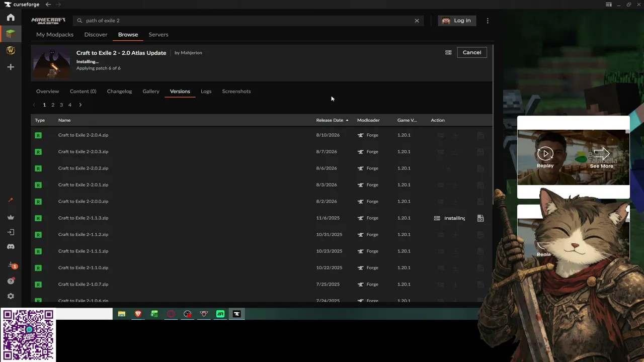Open World of Warcraft in the sidebar

pyautogui.click(x=11, y=50)
